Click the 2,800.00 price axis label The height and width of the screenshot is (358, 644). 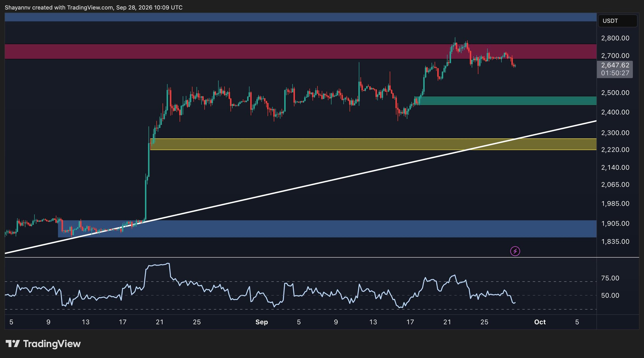[615, 38]
